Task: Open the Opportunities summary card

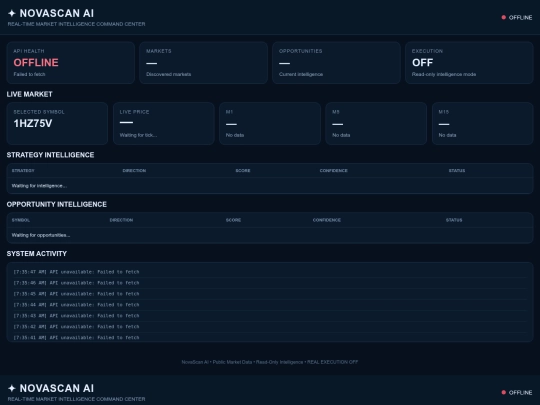Action: (336, 62)
